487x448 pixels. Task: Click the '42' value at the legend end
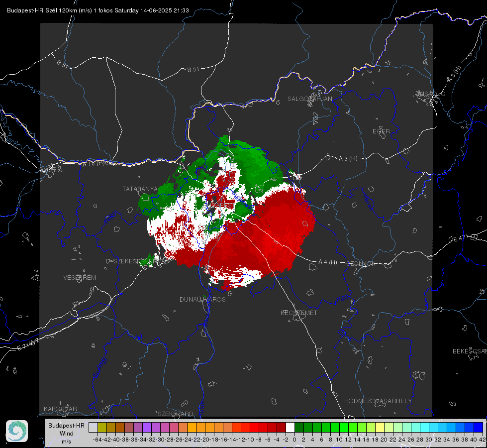(x=483, y=440)
